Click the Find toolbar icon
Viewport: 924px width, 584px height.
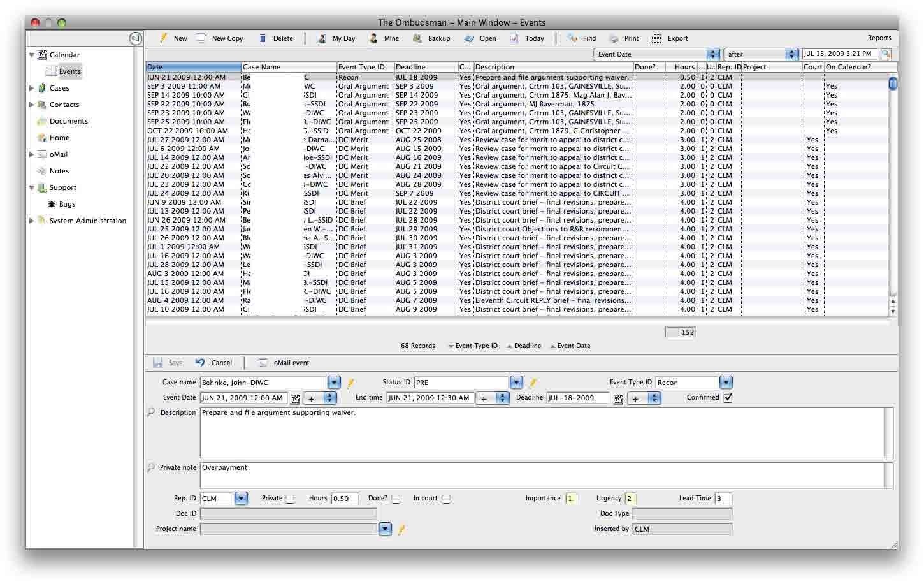(573, 38)
